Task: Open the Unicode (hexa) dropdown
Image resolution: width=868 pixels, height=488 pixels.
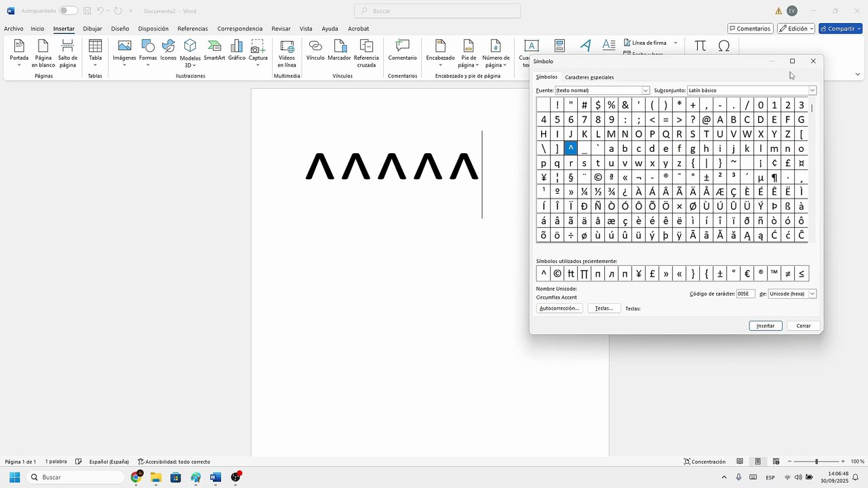Action: point(792,293)
